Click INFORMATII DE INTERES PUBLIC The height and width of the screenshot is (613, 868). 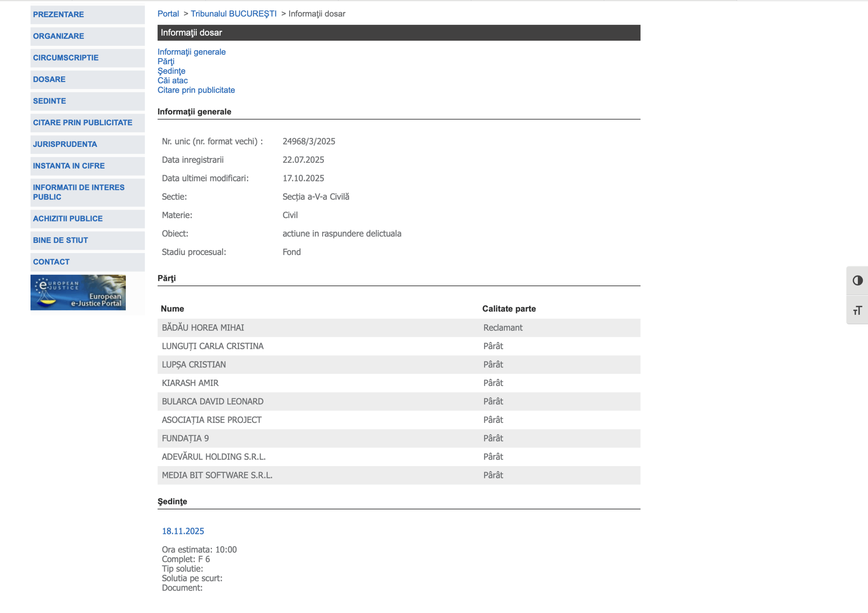pos(78,192)
